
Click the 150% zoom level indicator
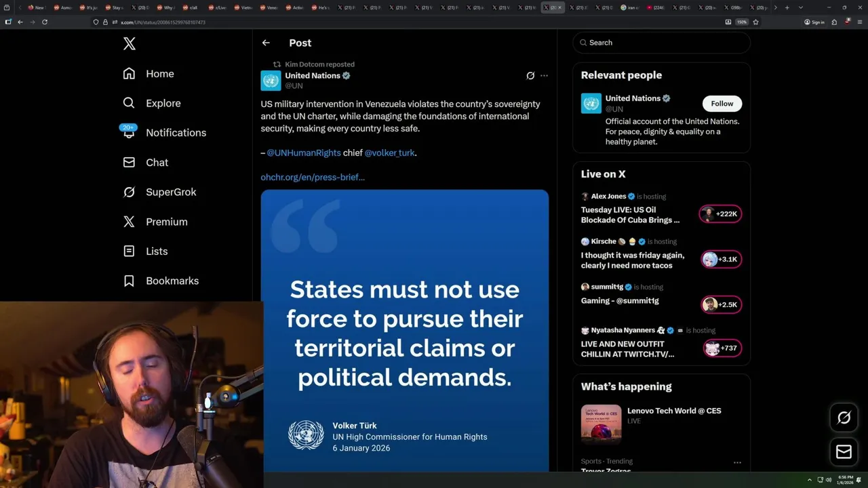(742, 22)
